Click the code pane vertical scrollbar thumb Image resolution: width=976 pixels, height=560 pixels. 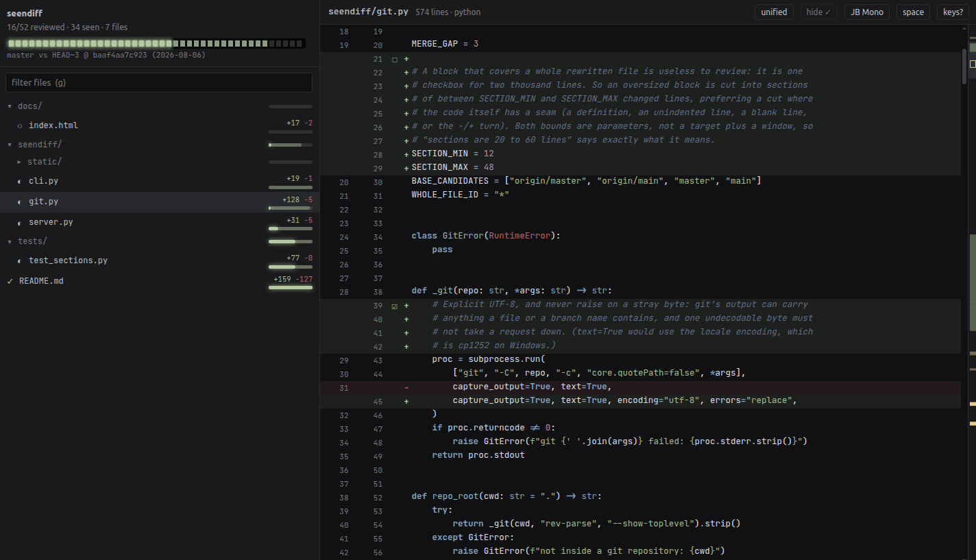pyautogui.click(x=964, y=66)
